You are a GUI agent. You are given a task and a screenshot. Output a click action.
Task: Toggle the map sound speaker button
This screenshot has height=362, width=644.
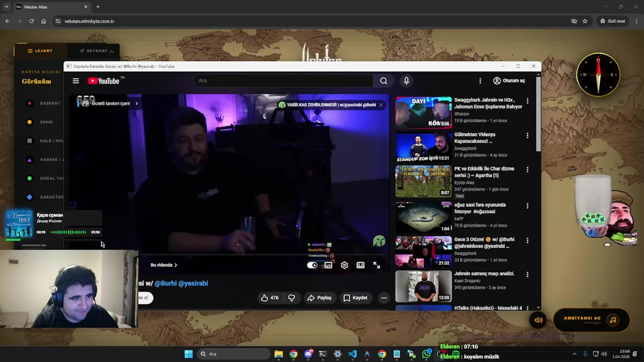coord(538,320)
